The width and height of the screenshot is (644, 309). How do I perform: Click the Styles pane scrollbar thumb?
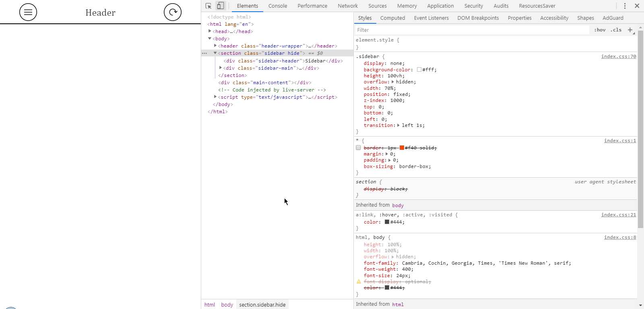640,129
